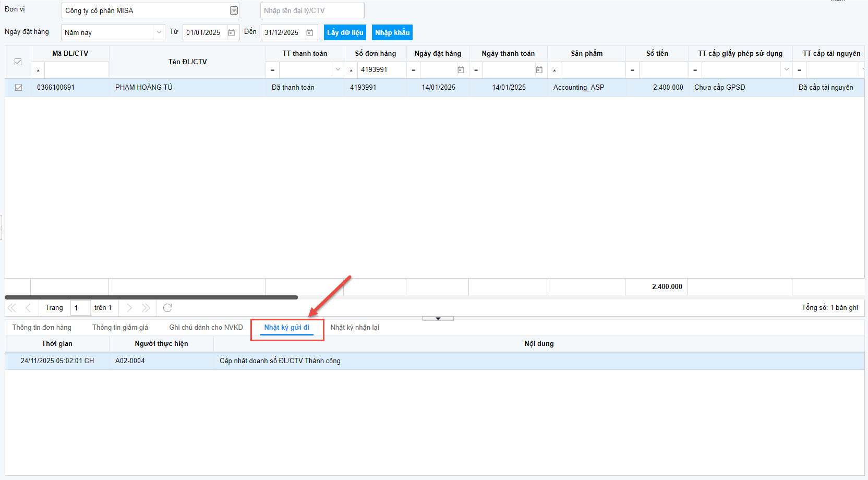Open the Thông tin đơn hàng tab
Viewport: 868px width, 480px height.
click(x=42, y=328)
